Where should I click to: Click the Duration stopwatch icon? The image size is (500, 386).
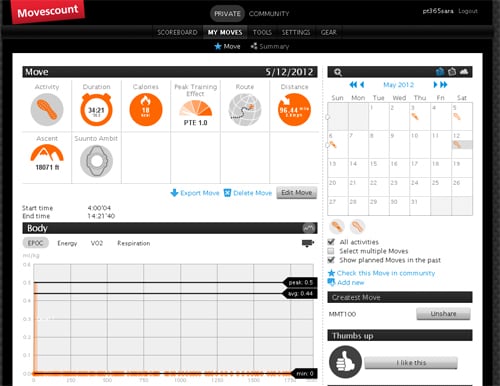96,110
